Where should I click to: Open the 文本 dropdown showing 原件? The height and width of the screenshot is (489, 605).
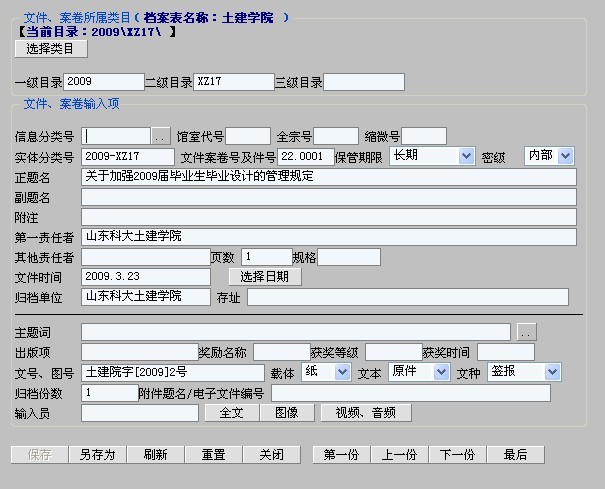click(x=419, y=372)
